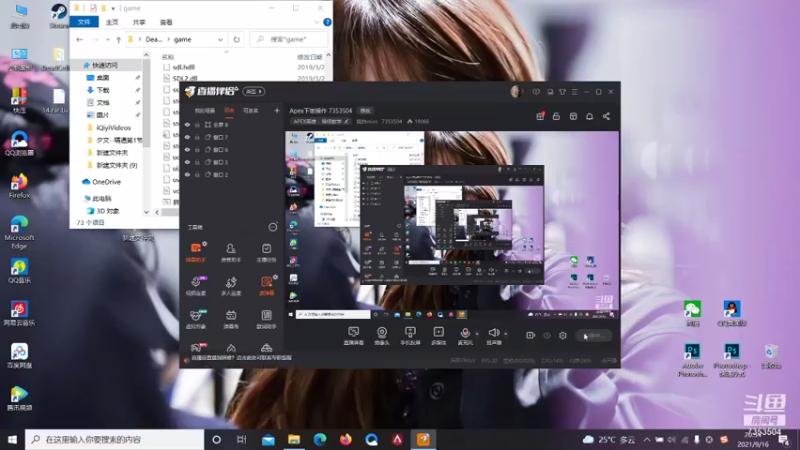This screenshot has height=450, width=800.
Task: Click the Windows taskbar search box
Action: click(114, 439)
